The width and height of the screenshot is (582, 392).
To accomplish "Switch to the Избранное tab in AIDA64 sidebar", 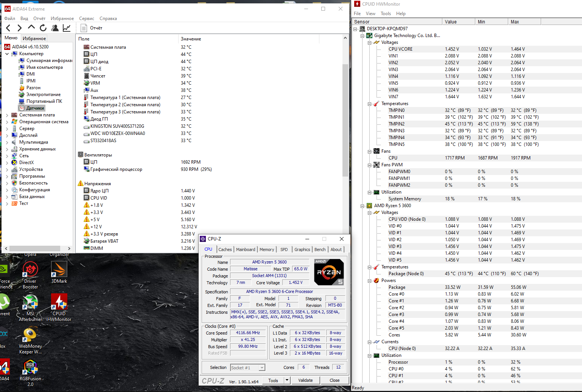I will 34,38.
